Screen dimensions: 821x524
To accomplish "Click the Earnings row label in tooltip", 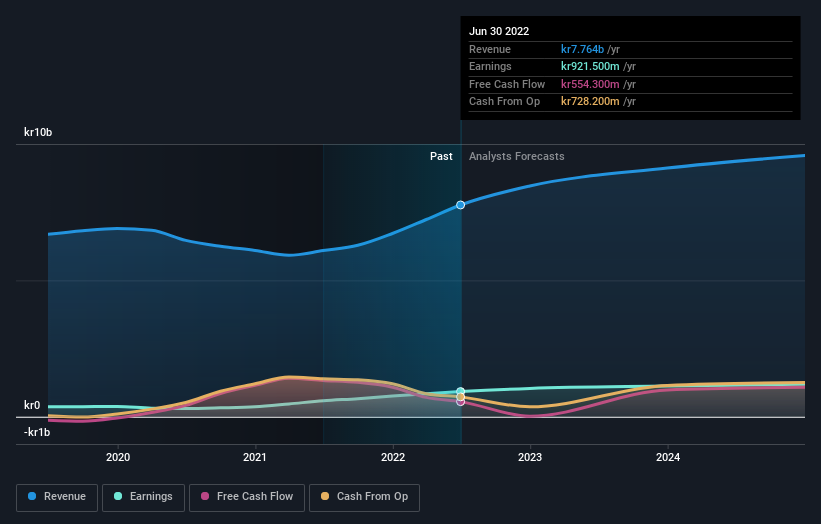I will point(490,66).
